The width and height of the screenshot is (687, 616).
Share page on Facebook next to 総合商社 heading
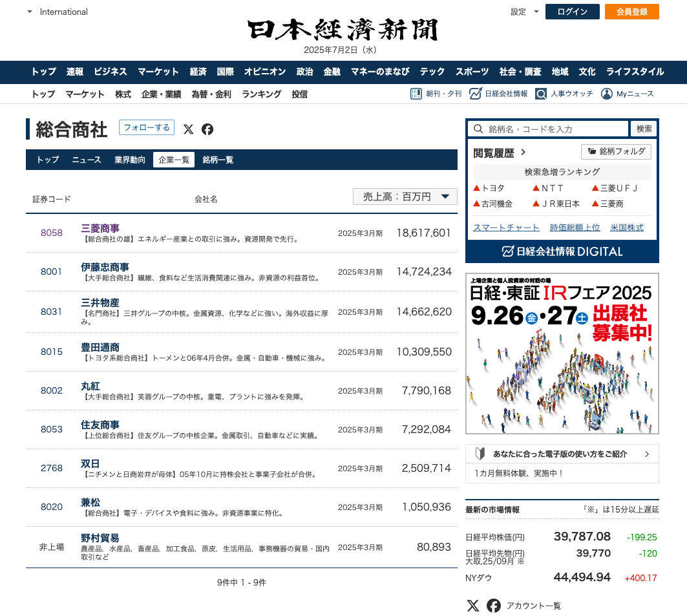tap(207, 129)
